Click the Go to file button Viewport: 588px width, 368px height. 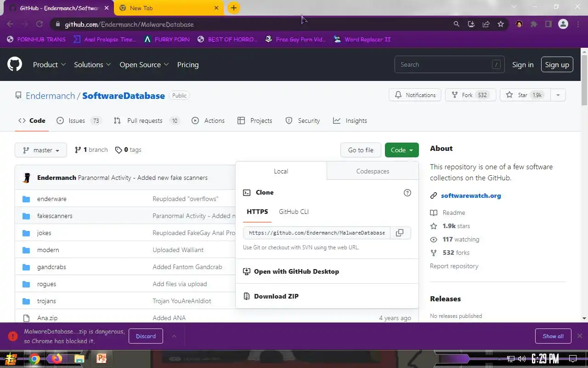tap(361, 150)
